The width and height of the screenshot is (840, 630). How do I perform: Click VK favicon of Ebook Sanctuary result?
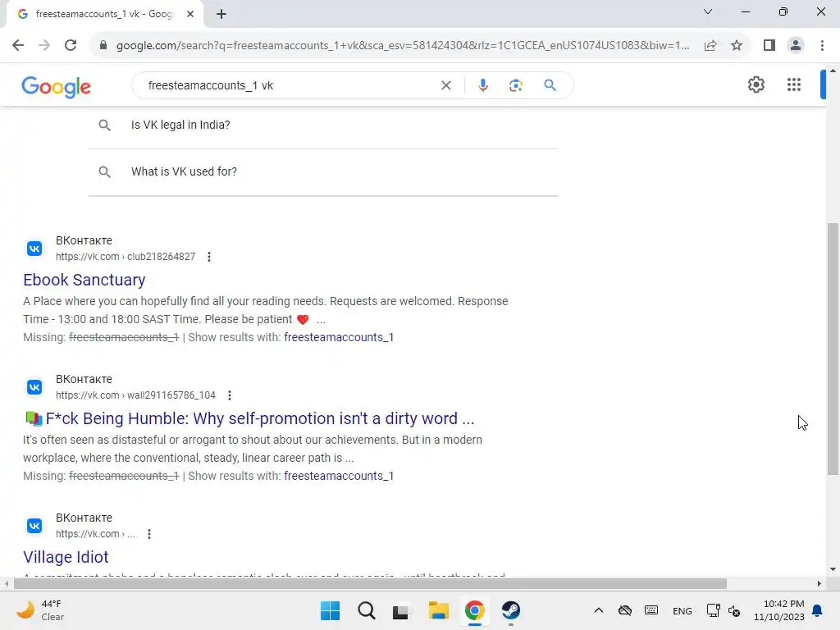[x=34, y=249]
